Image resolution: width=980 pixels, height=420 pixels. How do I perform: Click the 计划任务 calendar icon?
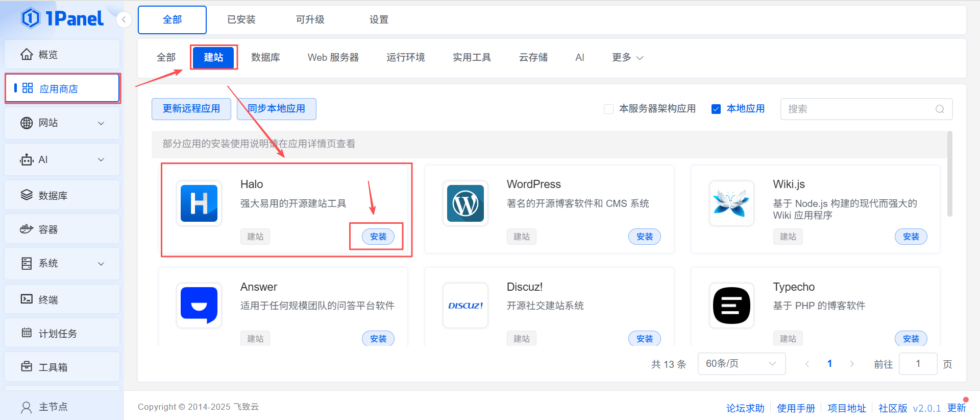pos(27,333)
